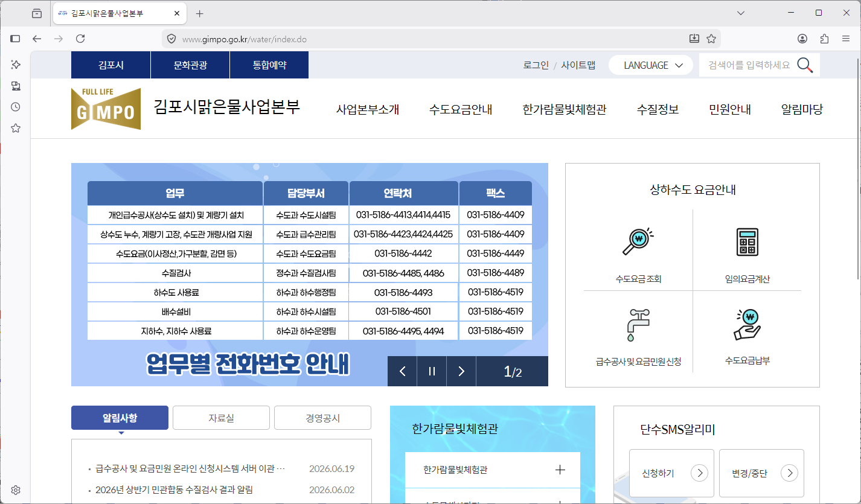Bookmark this page with the star icon

tap(711, 39)
